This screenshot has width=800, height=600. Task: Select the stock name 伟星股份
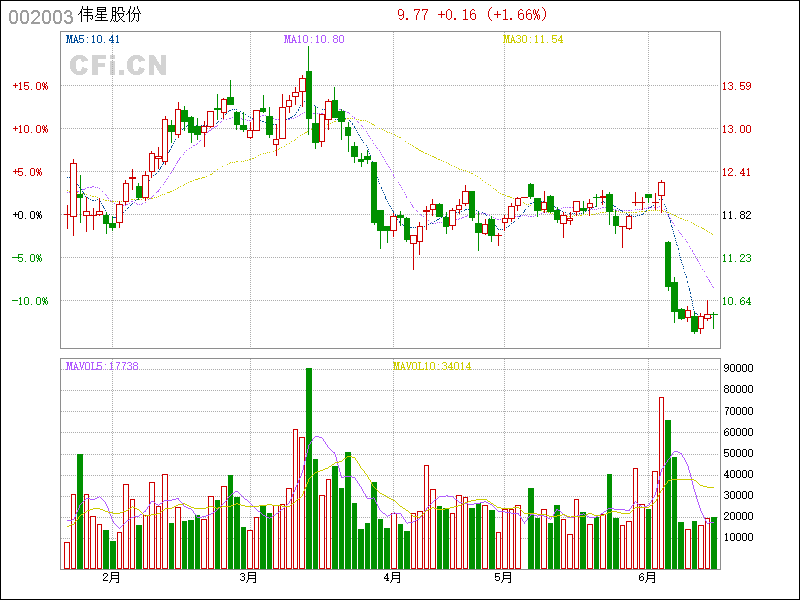(110, 16)
